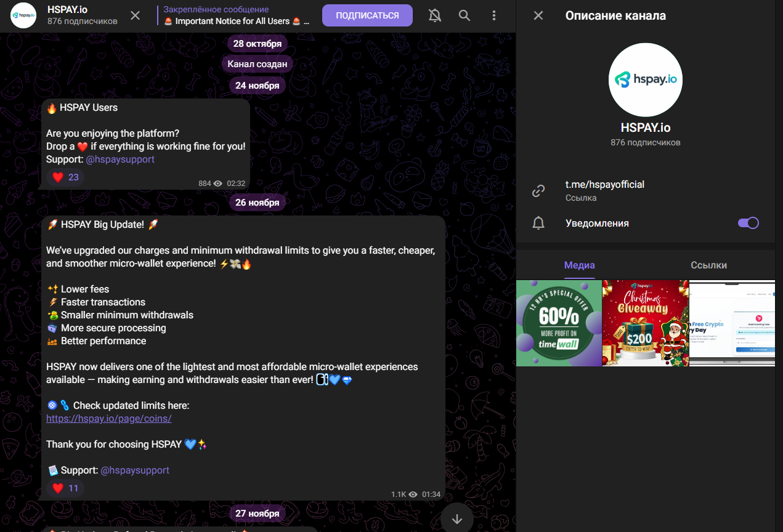Viewport: 783px width, 532px height.
Task: Tap the red heart reaction showing 23
Action: pos(65,177)
